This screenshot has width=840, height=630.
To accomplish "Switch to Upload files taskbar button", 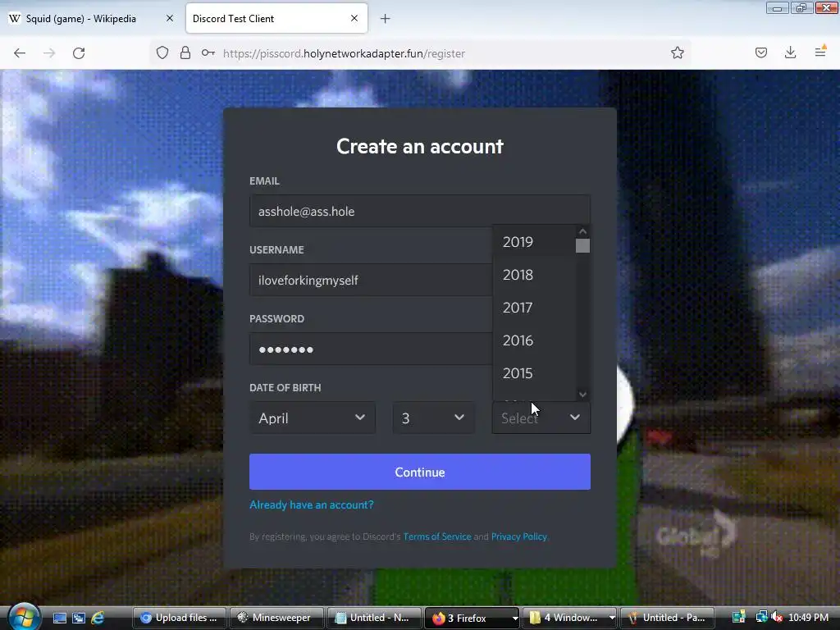I will pos(180,618).
